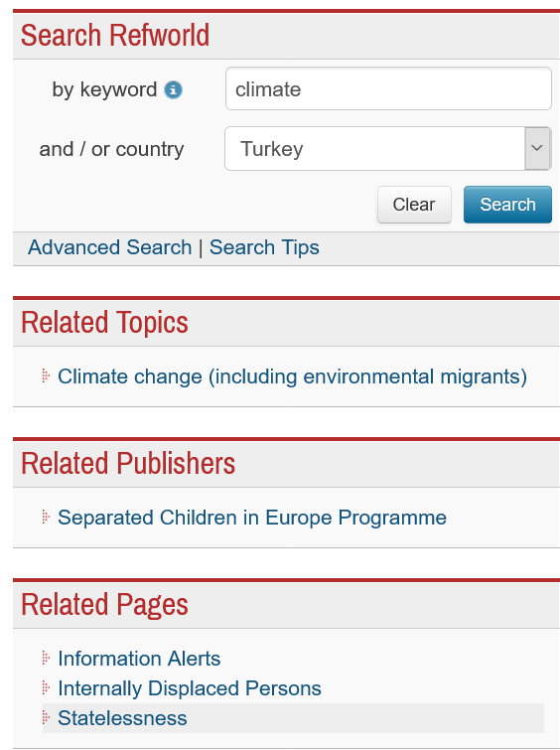Click the Search Refworld heading

(115, 36)
